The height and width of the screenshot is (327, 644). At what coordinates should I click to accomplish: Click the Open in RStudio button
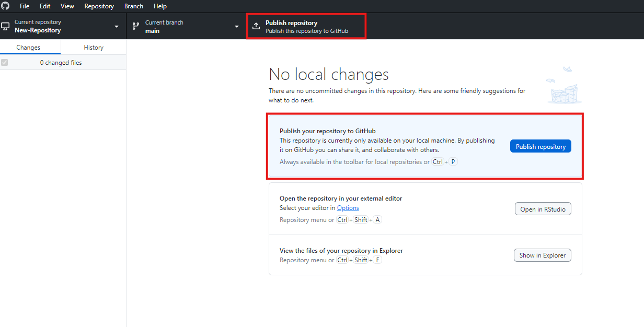pyautogui.click(x=543, y=209)
